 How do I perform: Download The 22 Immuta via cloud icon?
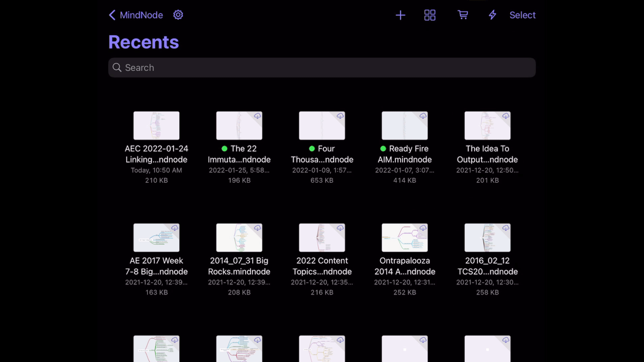click(258, 116)
